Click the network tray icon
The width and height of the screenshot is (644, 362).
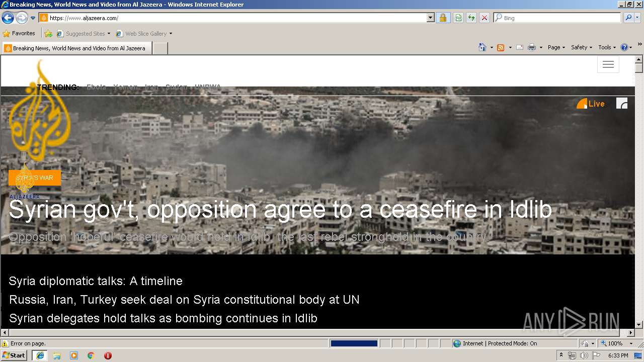(572, 355)
